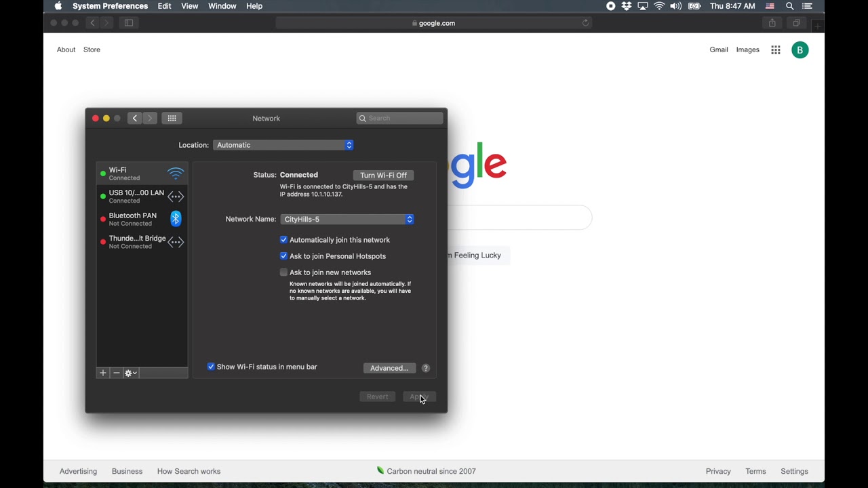Open the Edit menu
Image resolution: width=868 pixels, height=488 pixels.
tap(165, 6)
